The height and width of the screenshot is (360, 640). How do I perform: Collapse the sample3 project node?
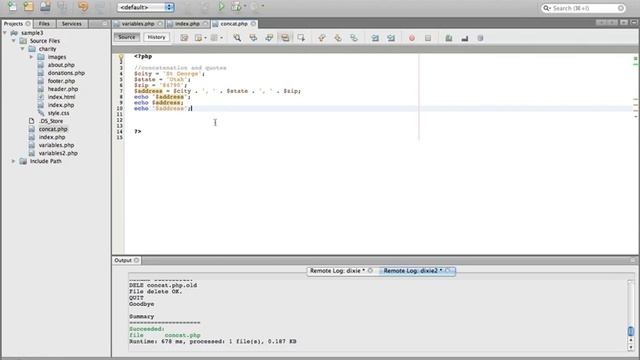5,33
